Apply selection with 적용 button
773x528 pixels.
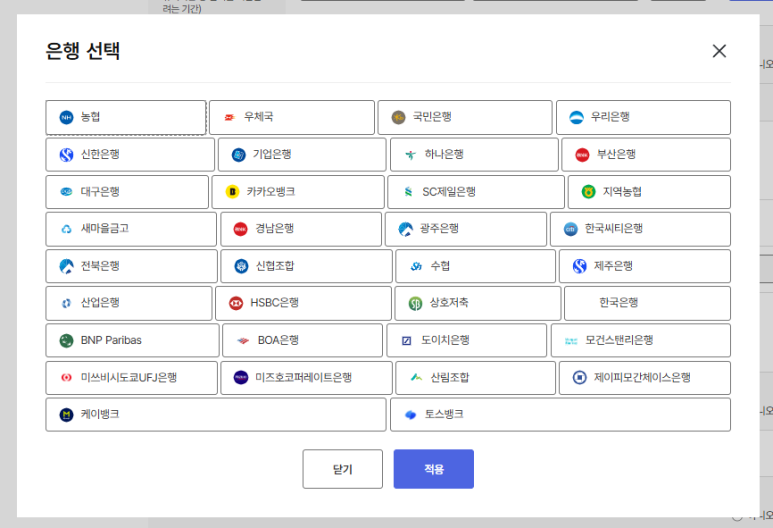[434, 469]
